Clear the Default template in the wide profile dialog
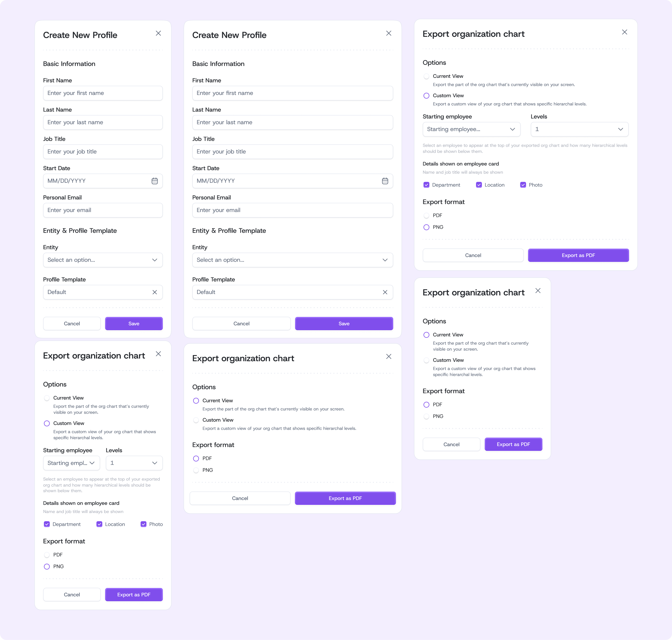Screen dimensions: 672x640 point(385,292)
